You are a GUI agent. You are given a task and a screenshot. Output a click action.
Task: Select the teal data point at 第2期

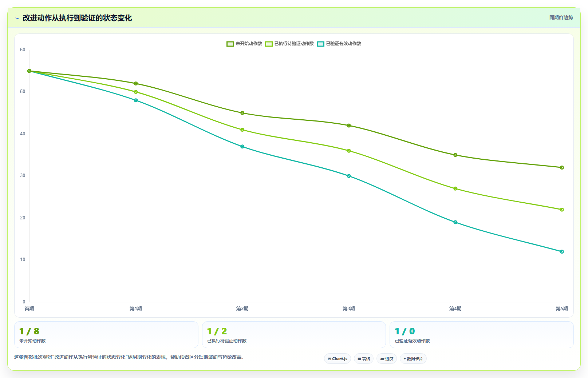(242, 147)
